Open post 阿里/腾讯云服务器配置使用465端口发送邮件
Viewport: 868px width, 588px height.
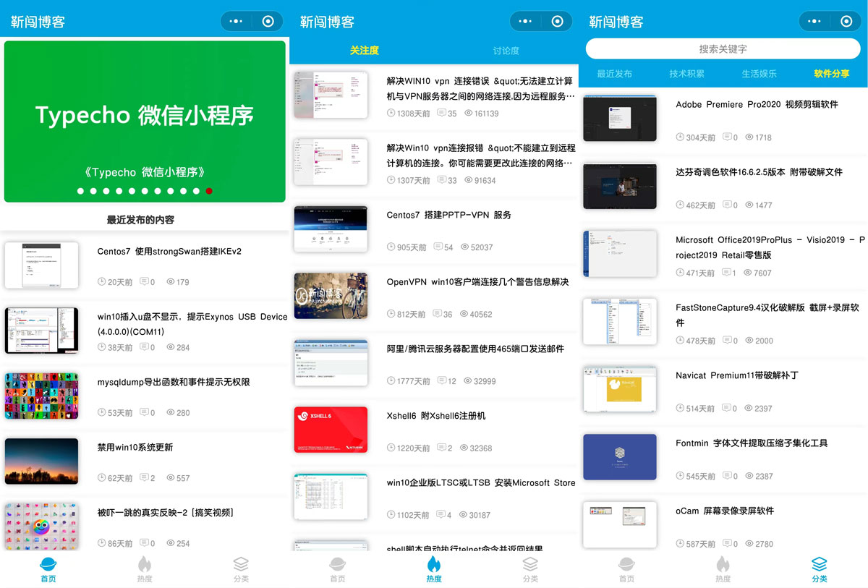[475, 349]
